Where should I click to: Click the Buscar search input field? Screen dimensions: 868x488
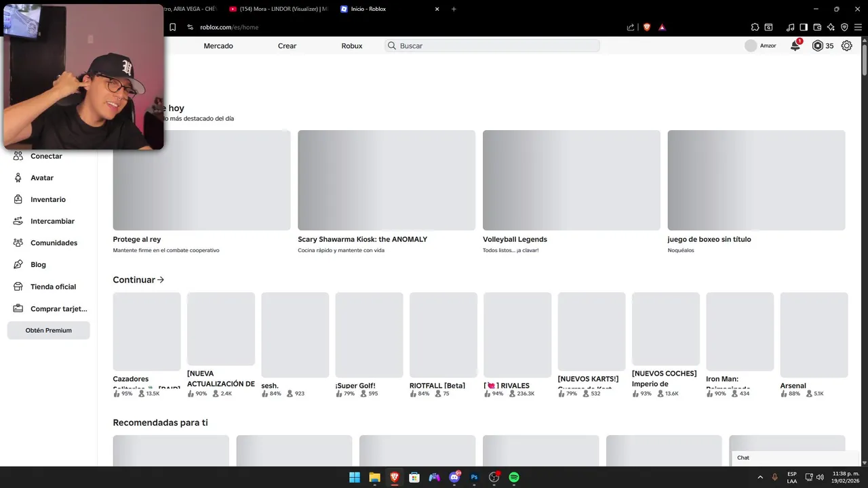492,46
